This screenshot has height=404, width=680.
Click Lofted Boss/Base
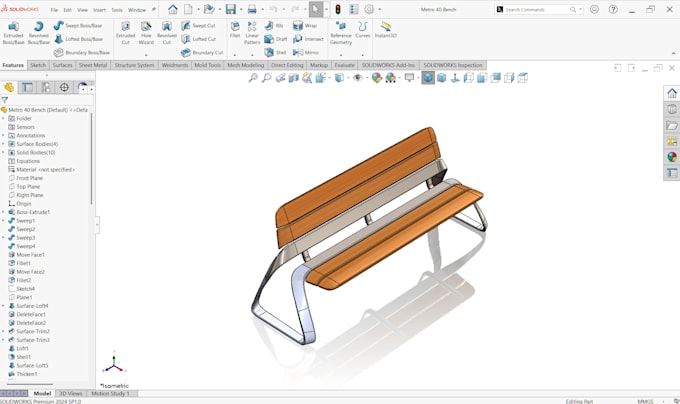[x=78, y=39]
